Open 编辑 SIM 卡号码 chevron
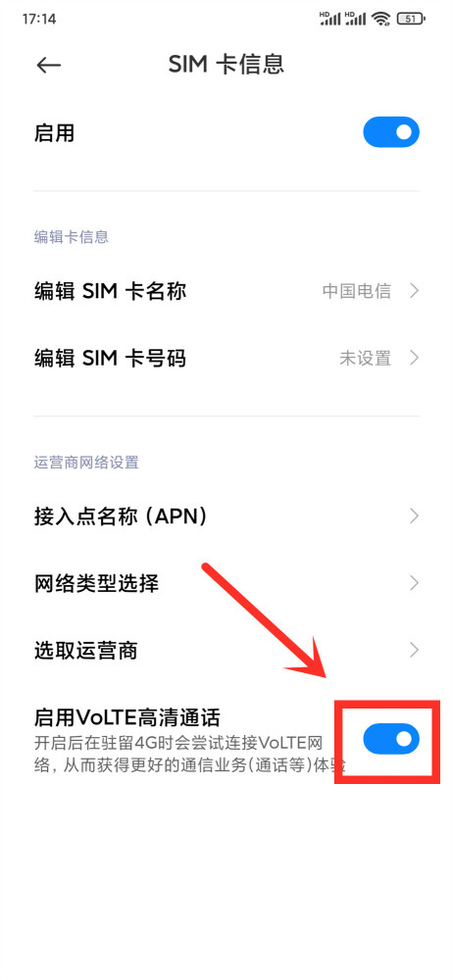 [414, 358]
